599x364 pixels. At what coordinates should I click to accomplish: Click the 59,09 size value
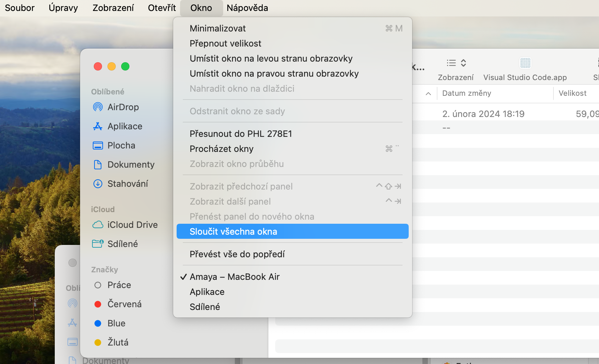587,114
